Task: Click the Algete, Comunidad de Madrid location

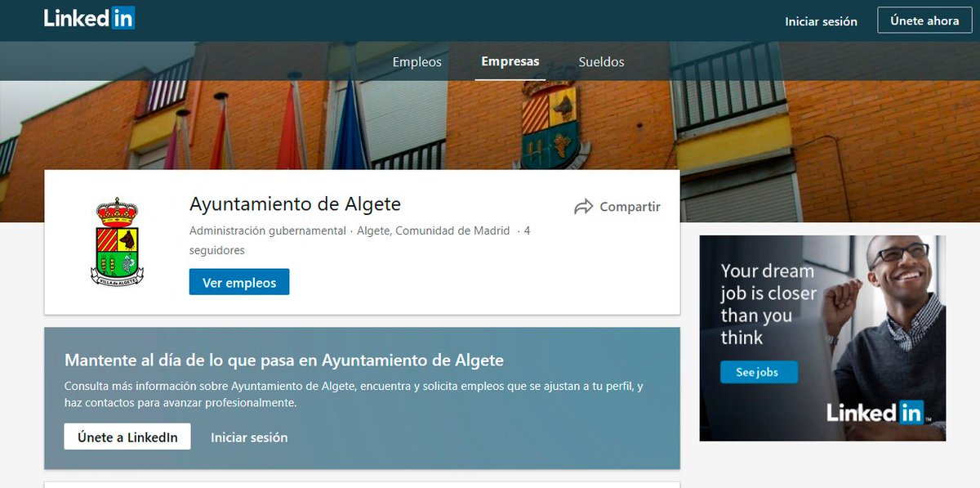Action: tap(434, 231)
